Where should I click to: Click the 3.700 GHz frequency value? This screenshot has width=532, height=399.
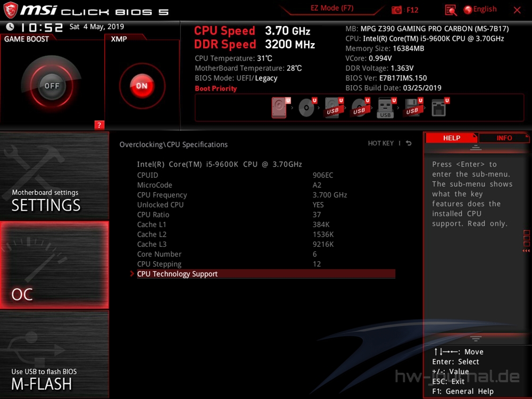tap(330, 195)
